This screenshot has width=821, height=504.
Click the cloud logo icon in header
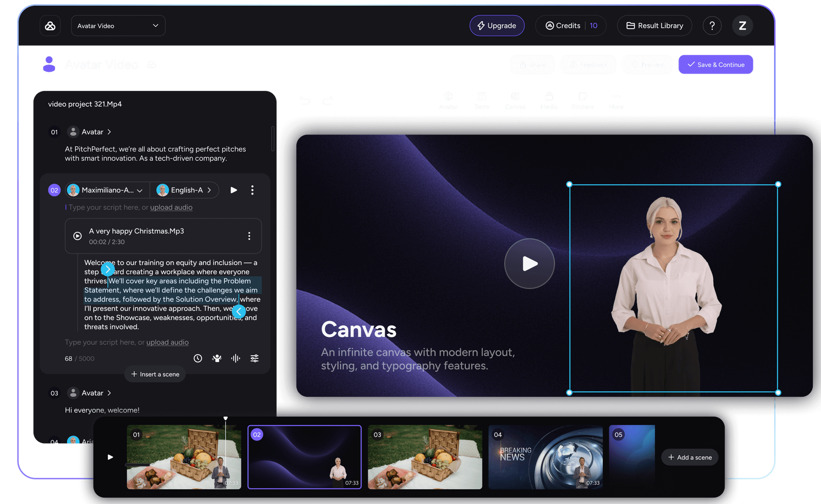50,26
